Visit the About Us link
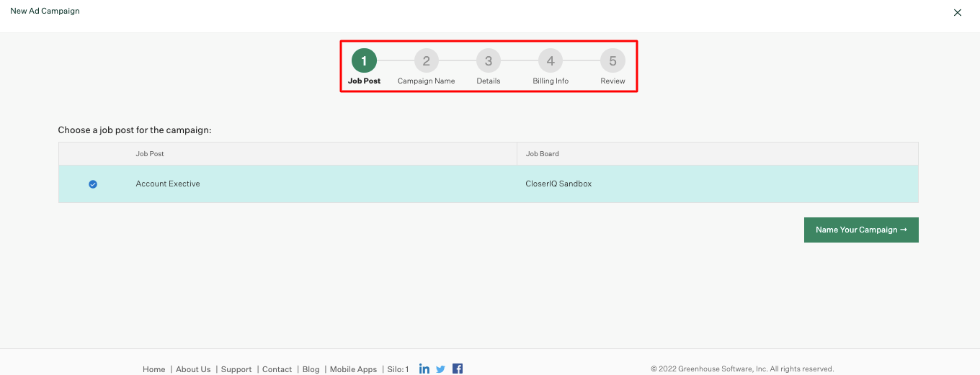This screenshot has height=375, width=980. pos(193,369)
